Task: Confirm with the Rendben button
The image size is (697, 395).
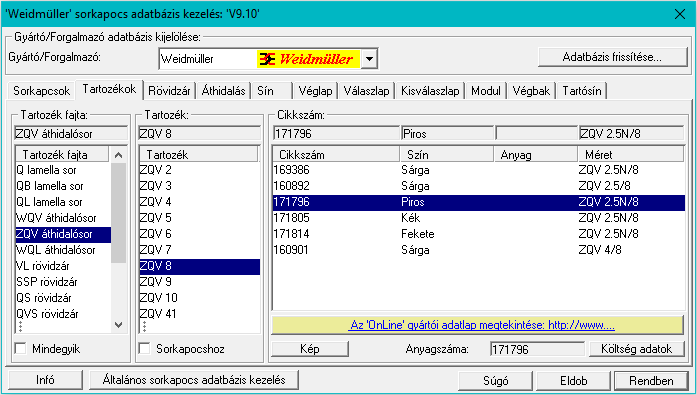Action: pos(651,381)
